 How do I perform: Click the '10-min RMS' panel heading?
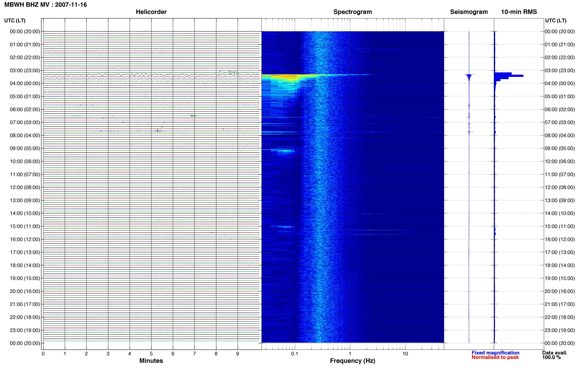pyautogui.click(x=519, y=12)
